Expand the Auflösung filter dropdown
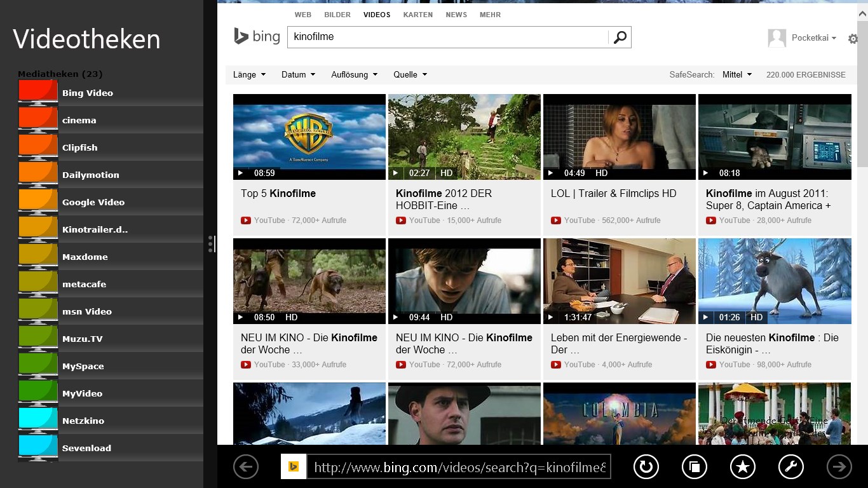 point(354,75)
